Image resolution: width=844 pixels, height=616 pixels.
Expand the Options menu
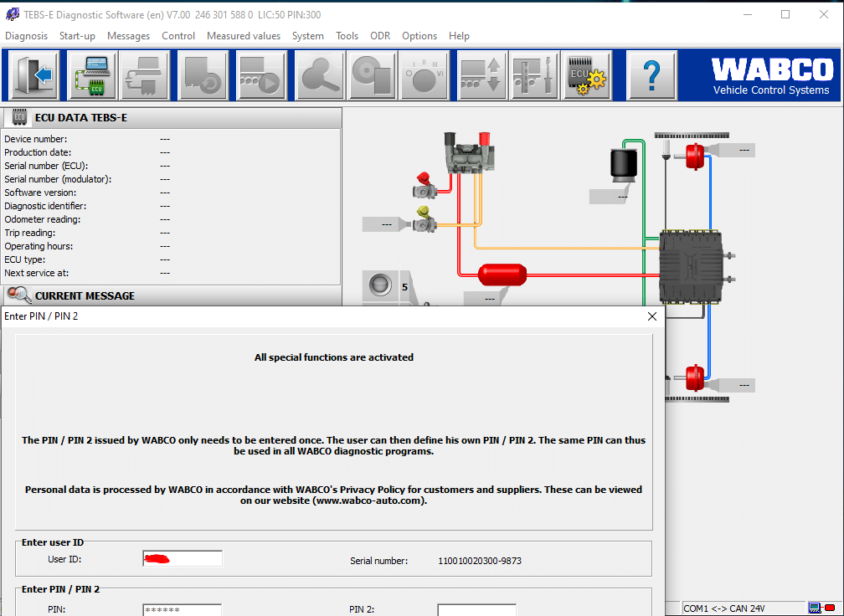point(419,36)
